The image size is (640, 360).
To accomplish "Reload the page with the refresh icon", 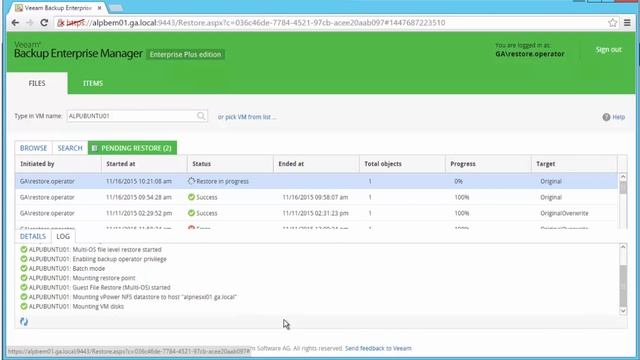I will click(44, 23).
